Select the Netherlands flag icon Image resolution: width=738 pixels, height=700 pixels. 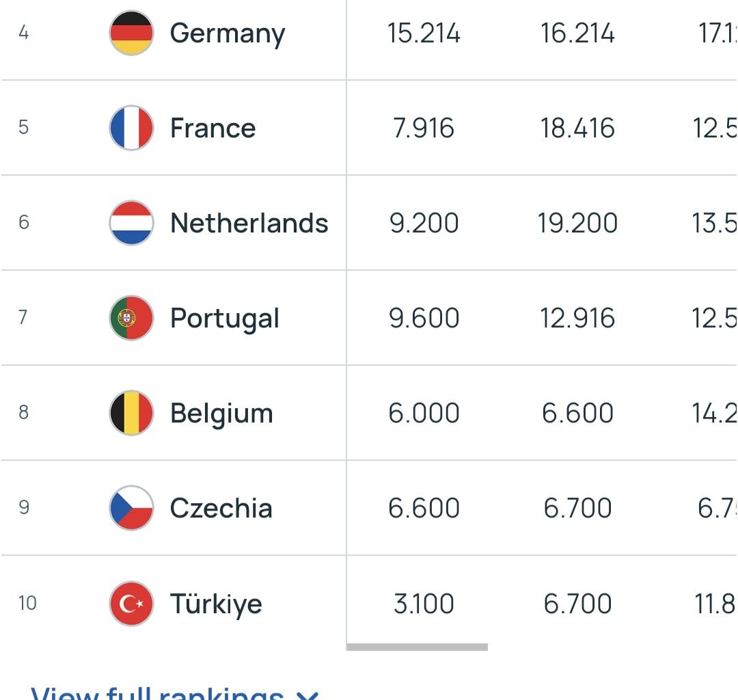coord(131,223)
